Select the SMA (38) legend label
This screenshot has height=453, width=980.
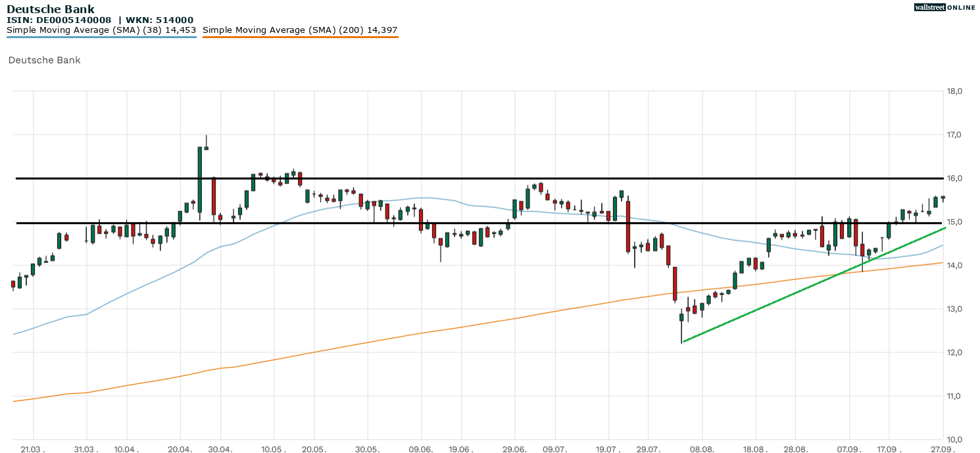(x=101, y=30)
